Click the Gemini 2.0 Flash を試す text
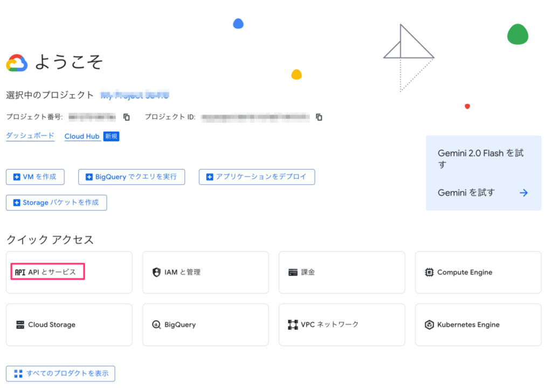This screenshot has height=392, width=552. (x=480, y=159)
